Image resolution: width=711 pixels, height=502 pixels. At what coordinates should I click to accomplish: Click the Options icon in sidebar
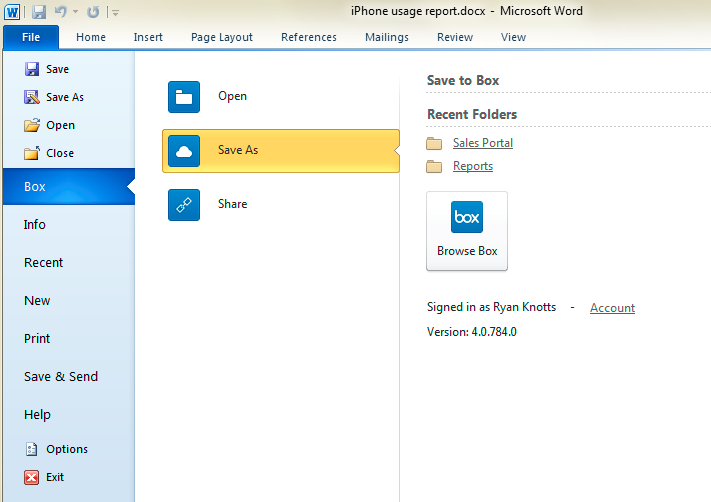pyautogui.click(x=31, y=449)
